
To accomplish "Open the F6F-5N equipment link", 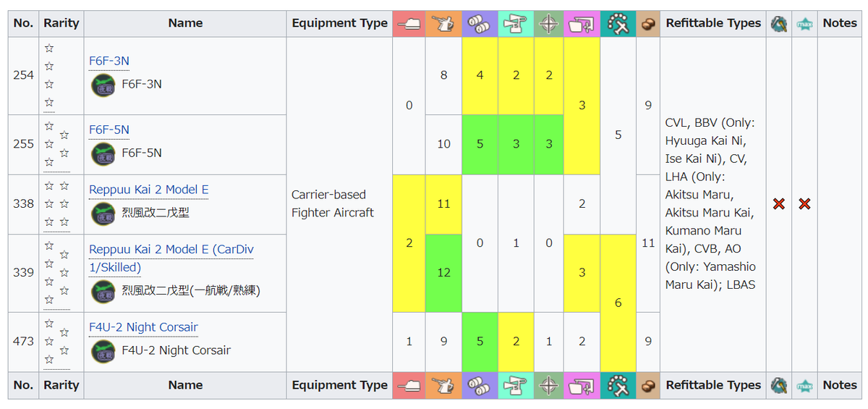I will [109, 130].
